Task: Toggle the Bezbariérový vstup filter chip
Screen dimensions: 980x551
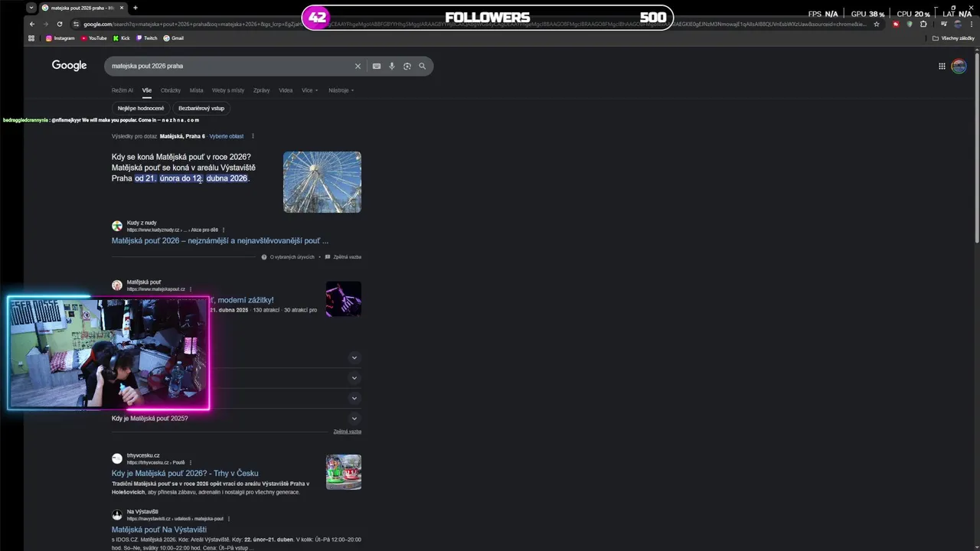Action: point(201,108)
